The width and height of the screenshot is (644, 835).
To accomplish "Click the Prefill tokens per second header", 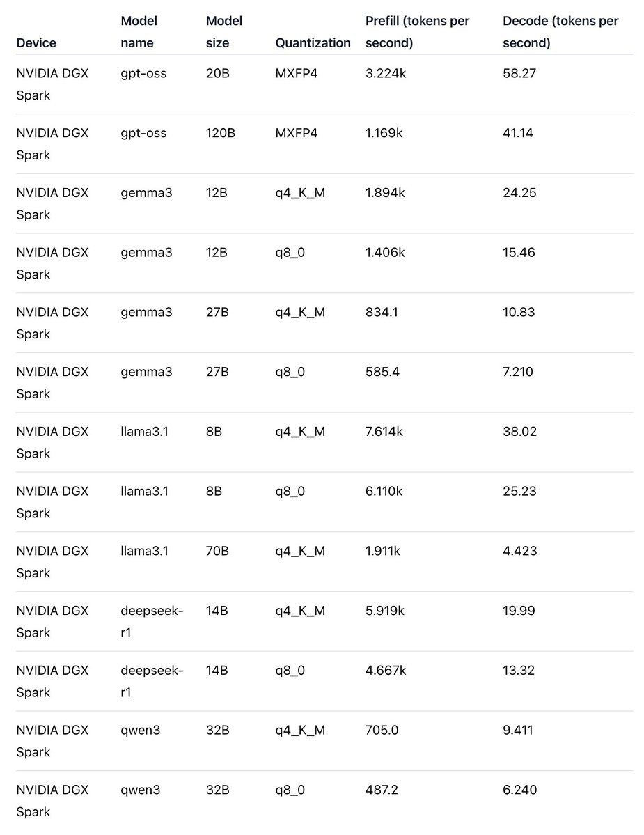I will click(417, 32).
